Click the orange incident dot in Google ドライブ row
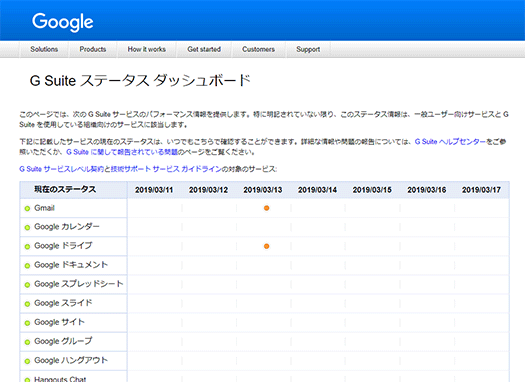The image size is (525, 382). coord(267,246)
